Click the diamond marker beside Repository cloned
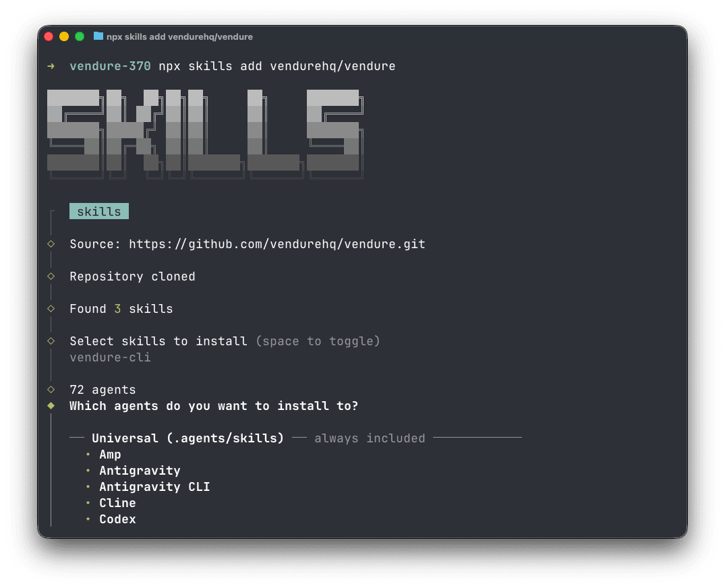Viewport: 725px width, 588px height. (51, 276)
